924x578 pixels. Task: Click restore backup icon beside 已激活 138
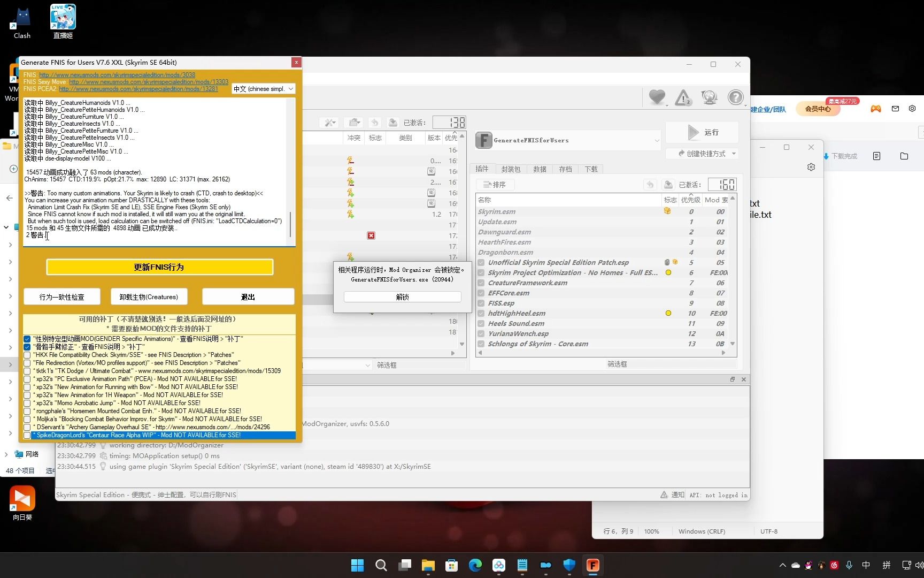tap(375, 123)
